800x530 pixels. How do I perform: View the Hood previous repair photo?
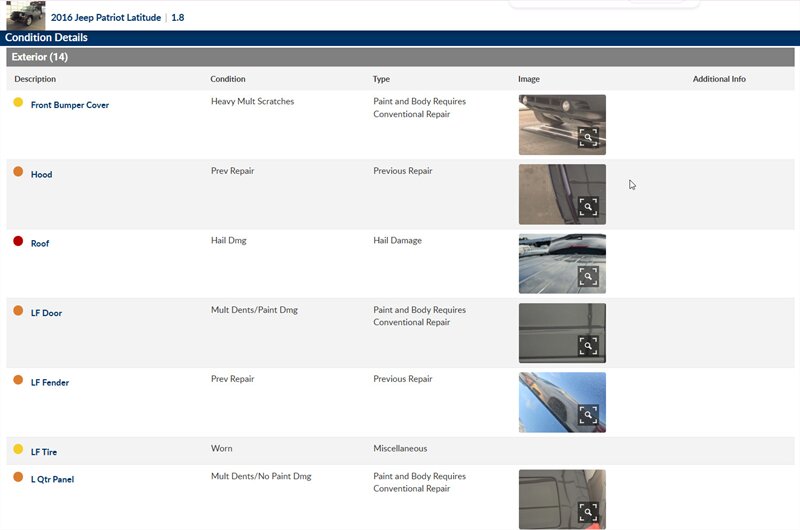click(x=562, y=194)
